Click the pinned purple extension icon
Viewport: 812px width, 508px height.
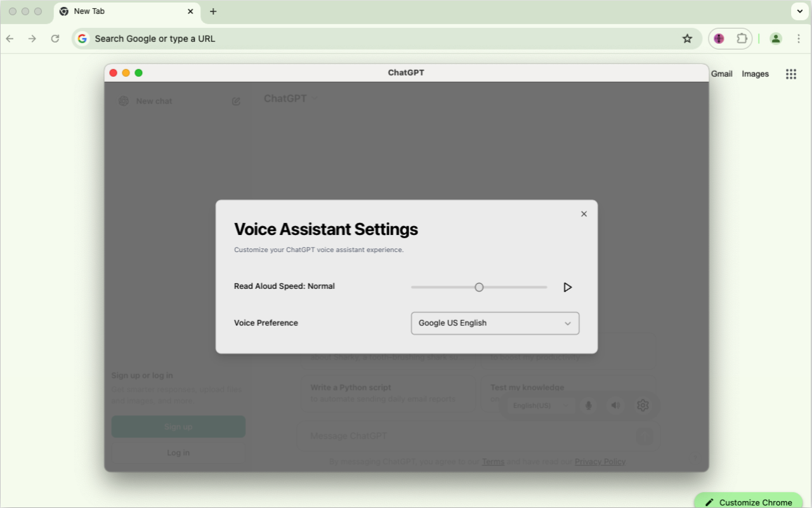point(719,39)
